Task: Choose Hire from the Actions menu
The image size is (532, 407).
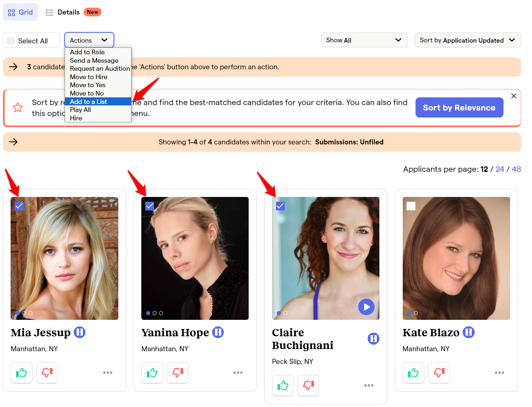Action: pos(76,118)
